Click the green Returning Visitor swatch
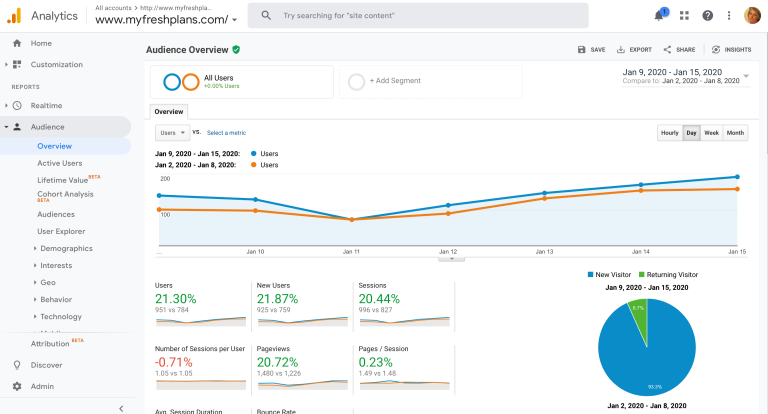Screen dimensions: 768x414 [642, 274]
